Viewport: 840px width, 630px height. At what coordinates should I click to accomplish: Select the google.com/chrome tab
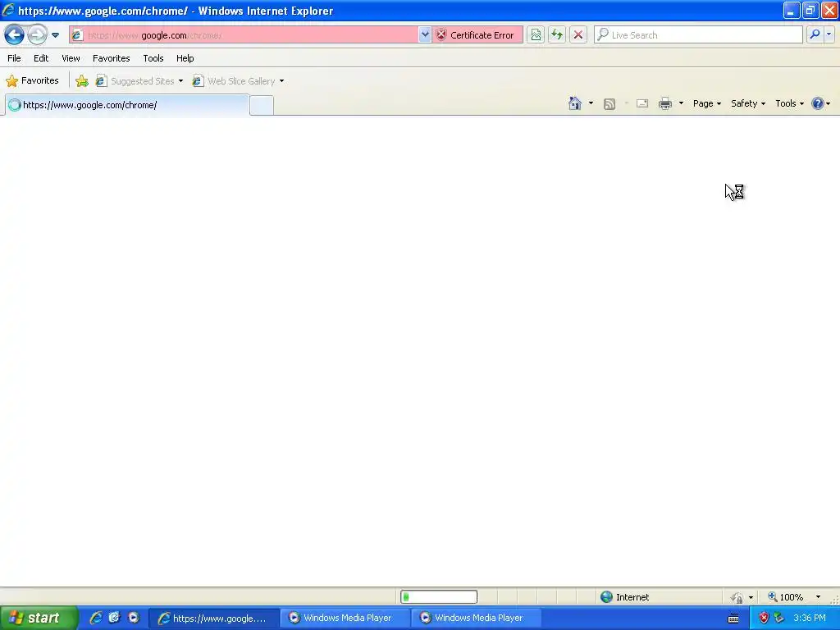tap(127, 105)
